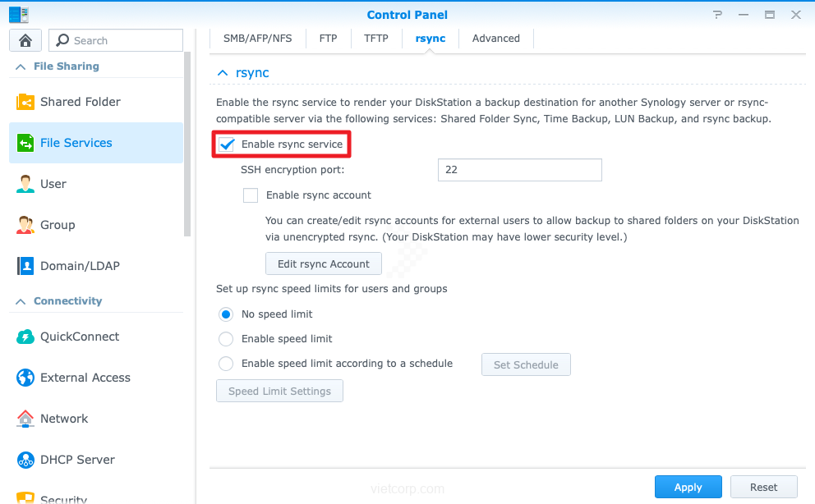This screenshot has height=504, width=815.
Task: Check the Enable rsync account box
Action: click(251, 195)
